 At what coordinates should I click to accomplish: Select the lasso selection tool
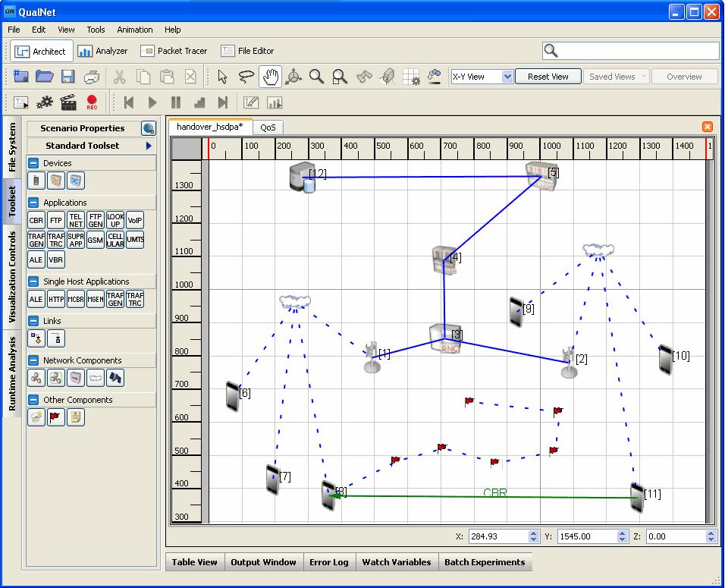[246, 77]
